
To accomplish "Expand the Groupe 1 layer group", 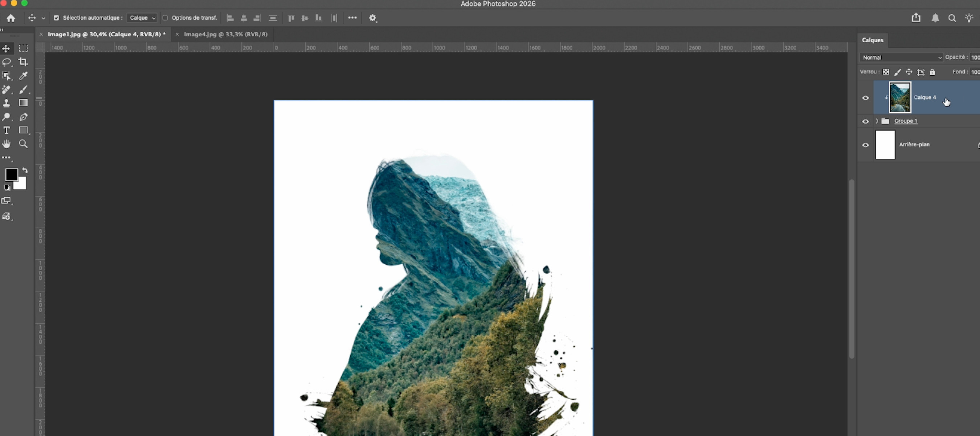I will (x=877, y=121).
